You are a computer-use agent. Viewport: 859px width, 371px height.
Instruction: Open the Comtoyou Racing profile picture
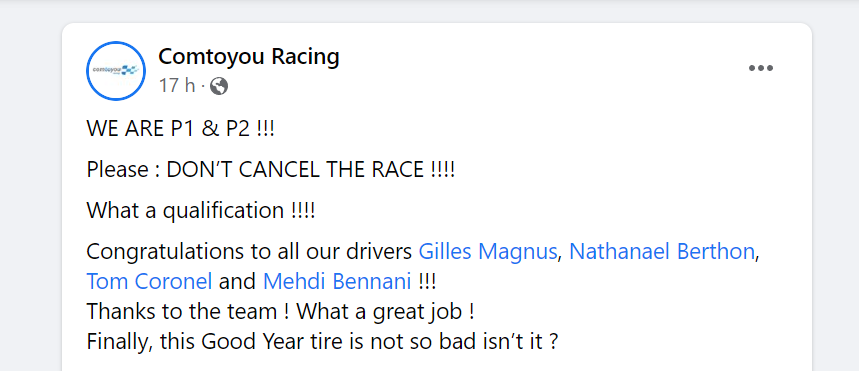(116, 71)
